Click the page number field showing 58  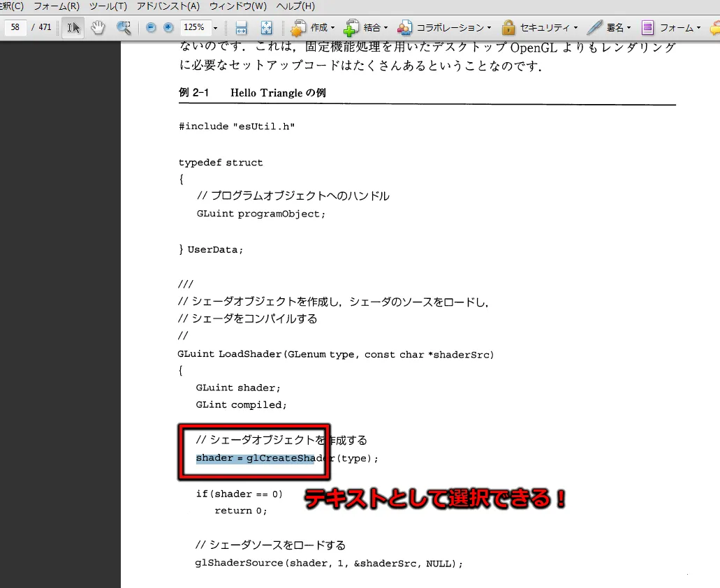point(15,28)
